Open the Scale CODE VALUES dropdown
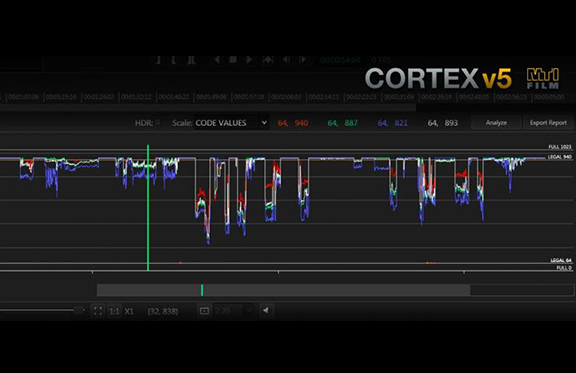The image size is (576, 373). (231, 123)
